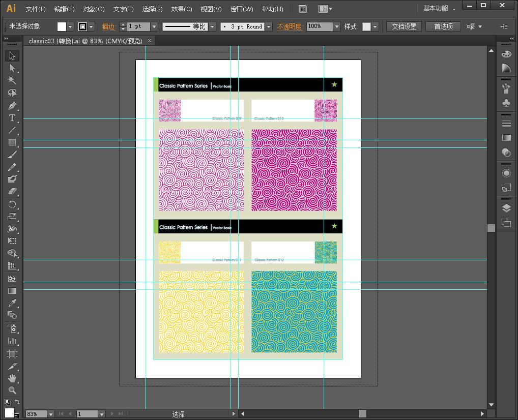Select the Type tool

coord(12,118)
